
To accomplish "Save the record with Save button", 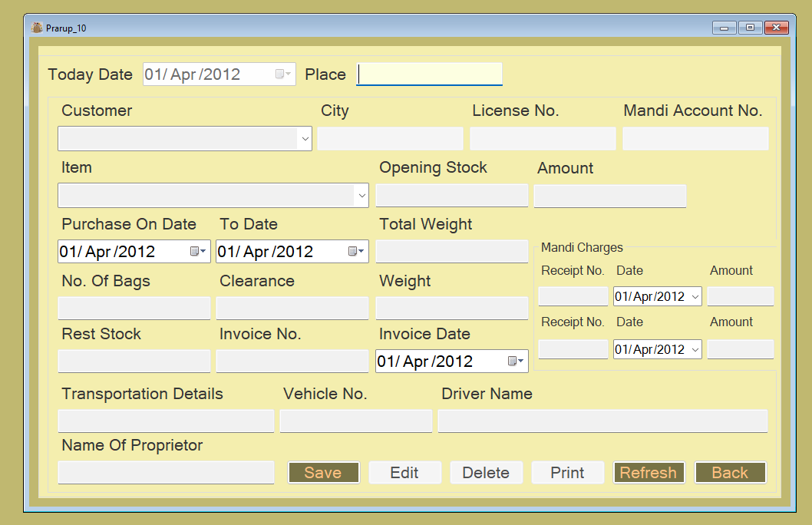I will (x=323, y=472).
